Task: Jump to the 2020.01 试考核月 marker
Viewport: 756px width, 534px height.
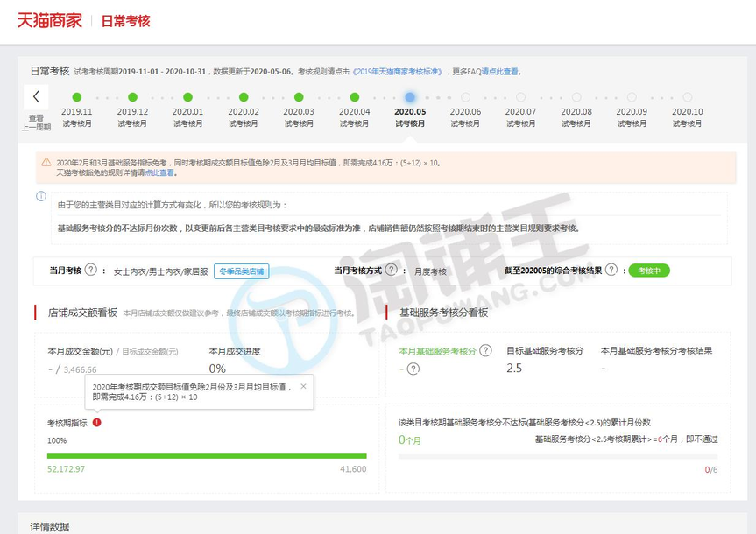Action: point(188,97)
